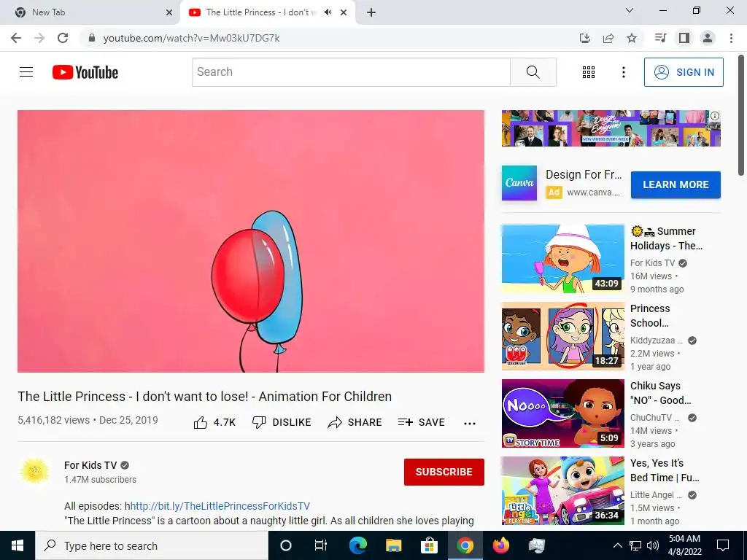Image resolution: width=747 pixels, height=560 pixels.
Task: Open a new Chrome tab with plus
Action: (371, 12)
